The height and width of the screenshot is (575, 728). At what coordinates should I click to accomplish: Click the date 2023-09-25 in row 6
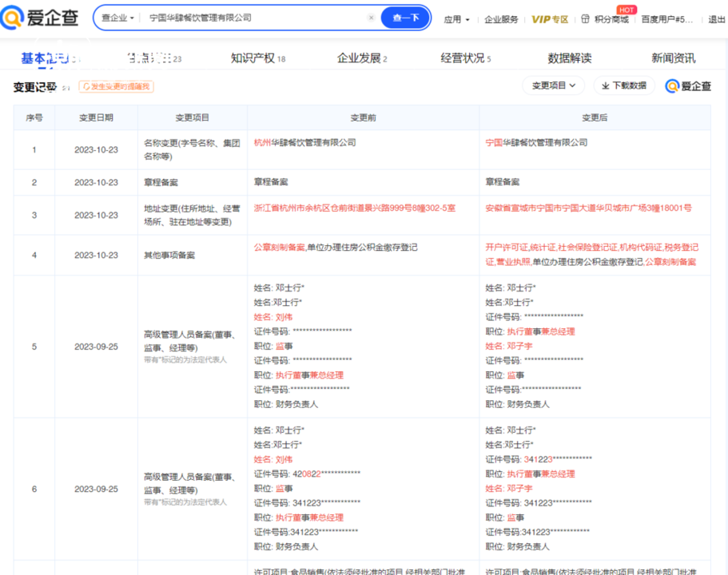point(96,489)
